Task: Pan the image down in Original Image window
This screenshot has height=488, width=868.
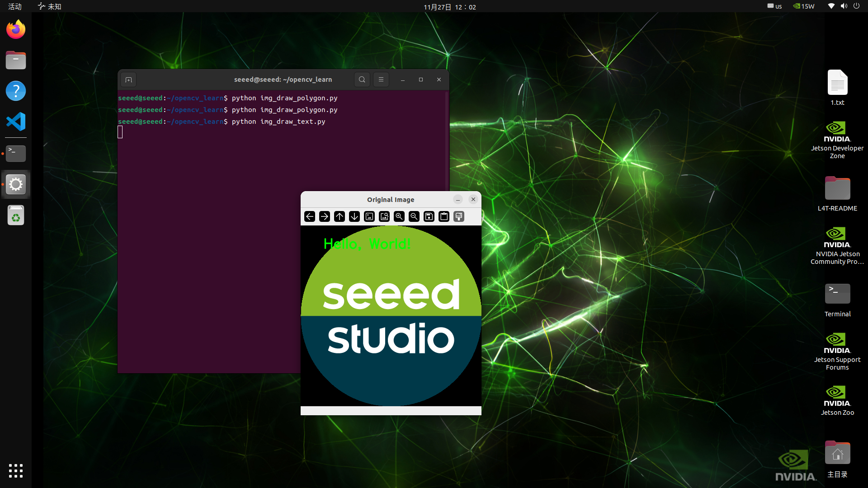Action: click(x=354, y=216)
